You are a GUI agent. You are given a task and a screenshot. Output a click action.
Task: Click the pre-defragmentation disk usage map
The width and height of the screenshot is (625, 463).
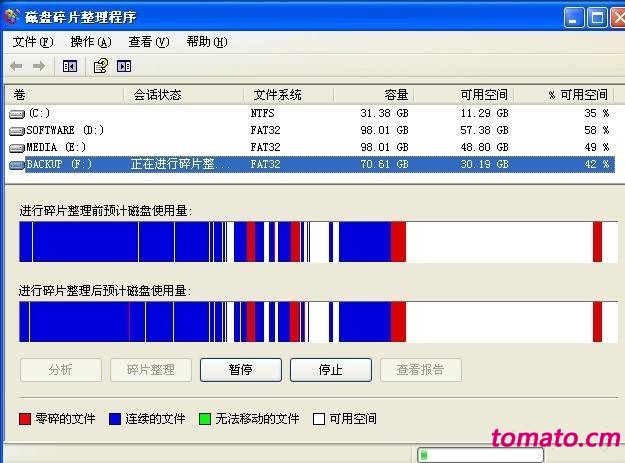coord(318,242)
